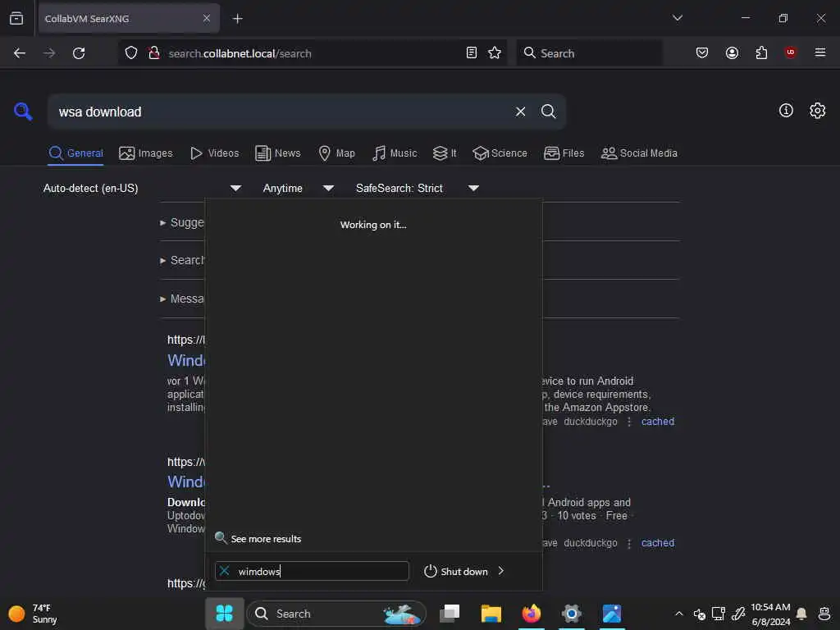Click the Firefox toolbar Search field
The image size is (840, 630).
pyautogui.click(x=589, y=53)
